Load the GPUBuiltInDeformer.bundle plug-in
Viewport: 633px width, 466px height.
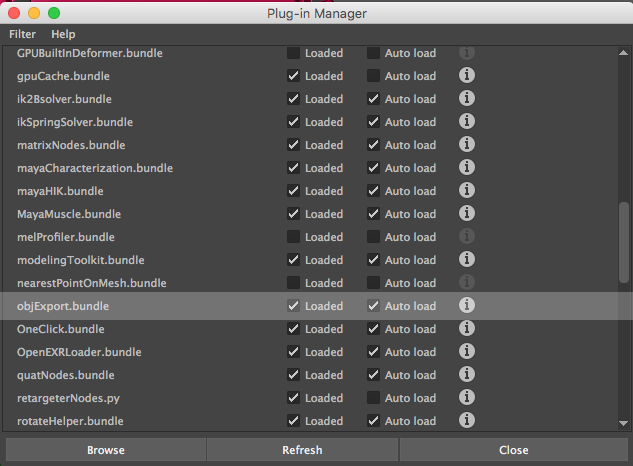click(x=293, y=53)
